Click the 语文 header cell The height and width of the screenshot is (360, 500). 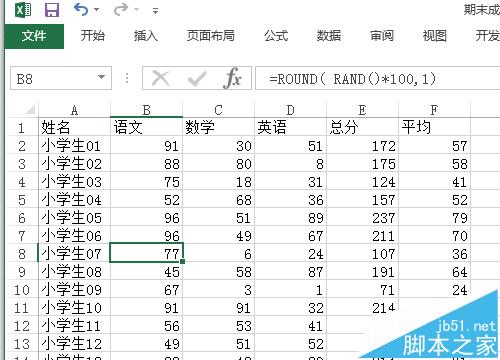pyautogui.click(x=146, y=127)
